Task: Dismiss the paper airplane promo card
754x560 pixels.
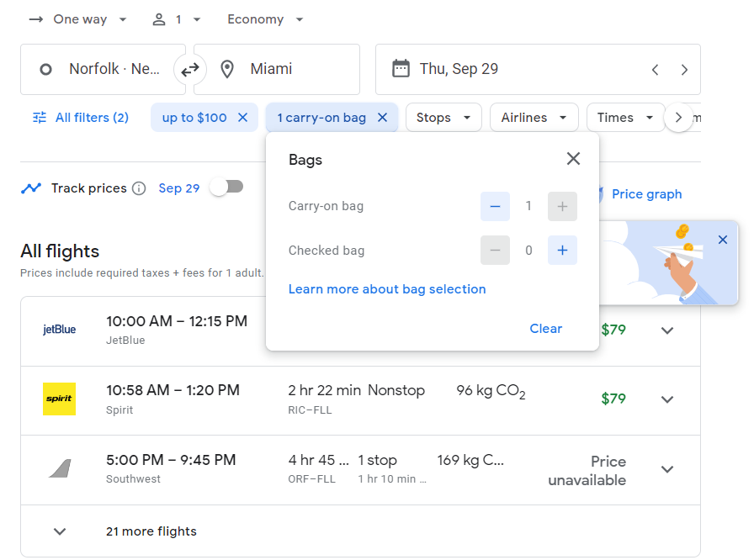Action: tap(722, 240)
